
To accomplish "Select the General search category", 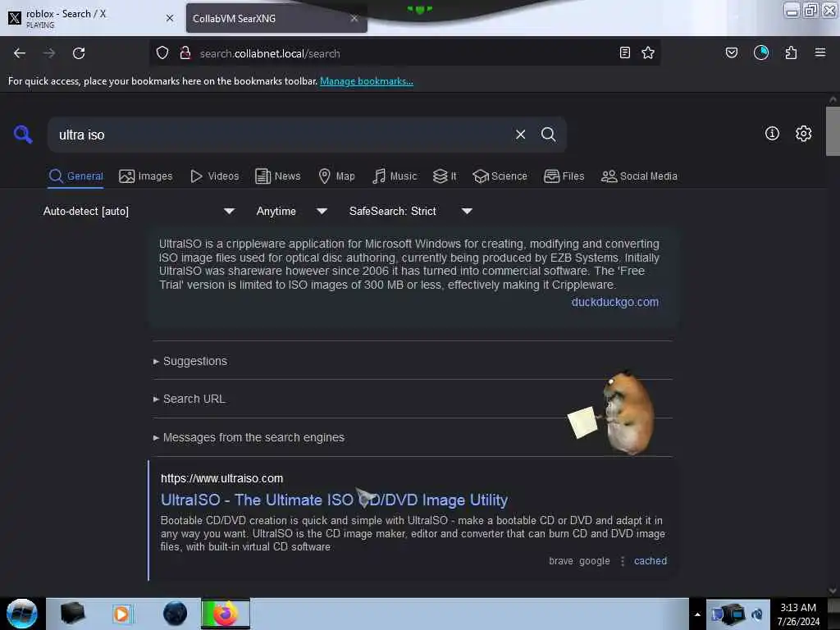I will 76,176.
